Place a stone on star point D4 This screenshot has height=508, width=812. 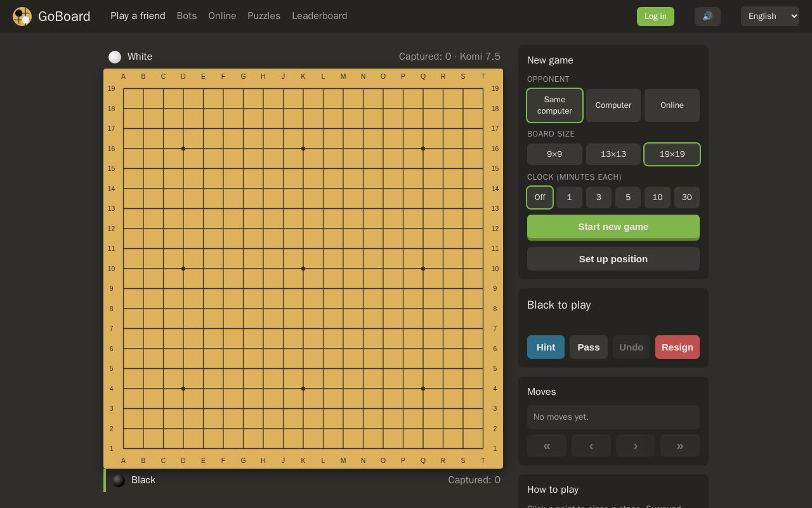click(x=183, y=389)
